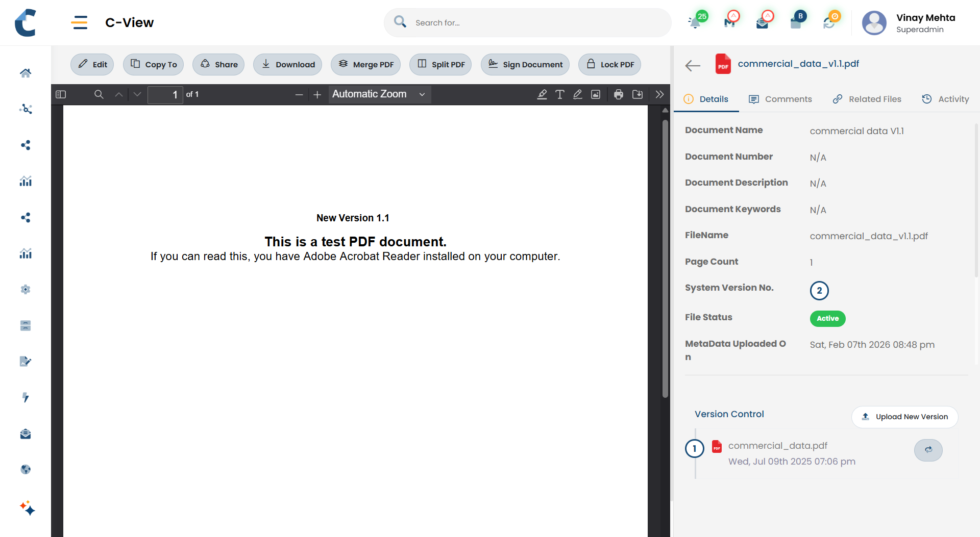Screen dimensions: 980x537
Task: Open the Vinay Mehta profile menu
Action: pyautogui.click(x=909, y=23)
